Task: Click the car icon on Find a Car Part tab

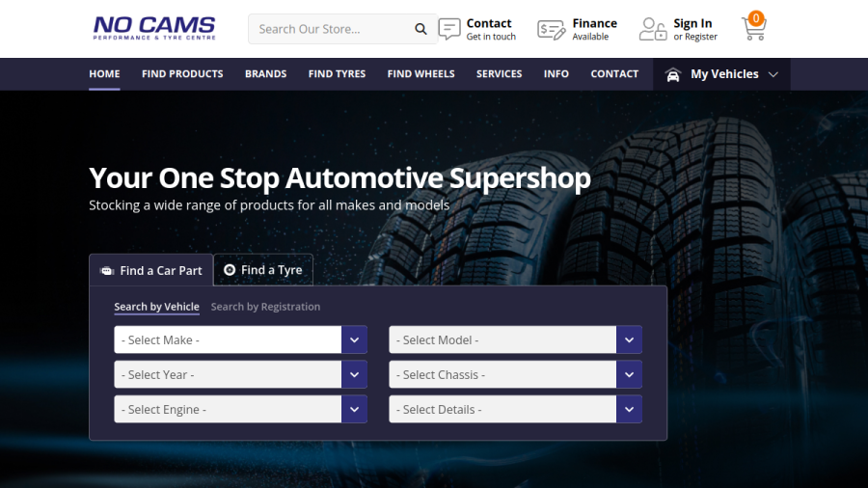Action: tap(107, 271)
